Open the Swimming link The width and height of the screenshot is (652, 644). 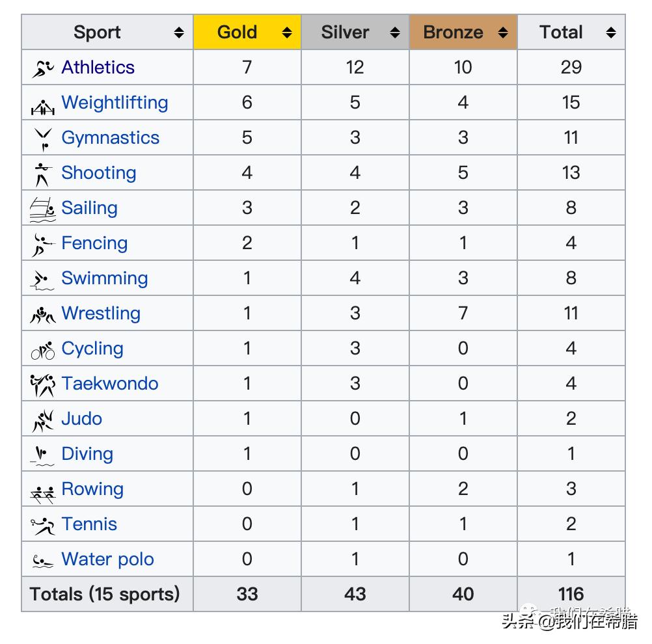[x=105, y=278]
